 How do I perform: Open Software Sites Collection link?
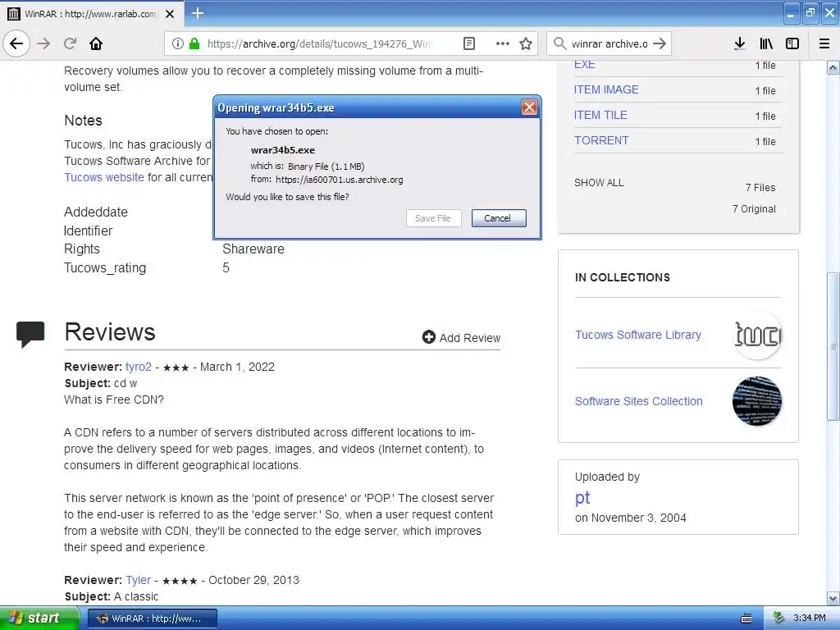[638, 401]
